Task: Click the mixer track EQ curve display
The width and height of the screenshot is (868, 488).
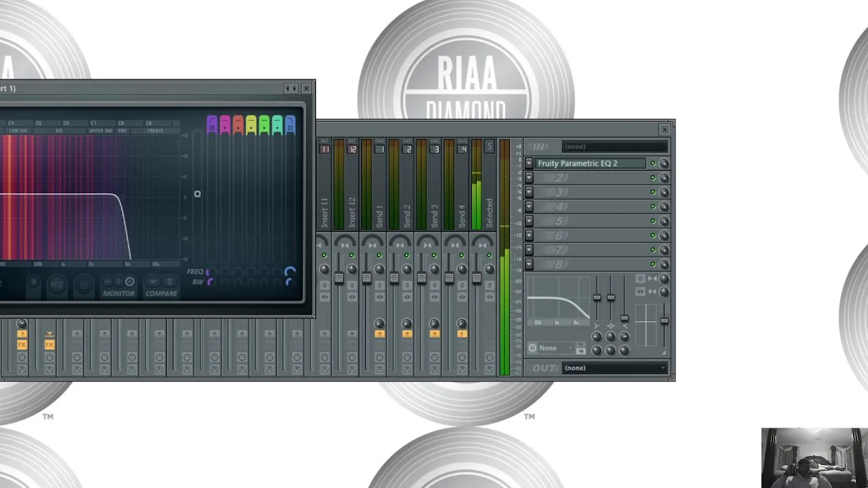Action: point(557,300)
